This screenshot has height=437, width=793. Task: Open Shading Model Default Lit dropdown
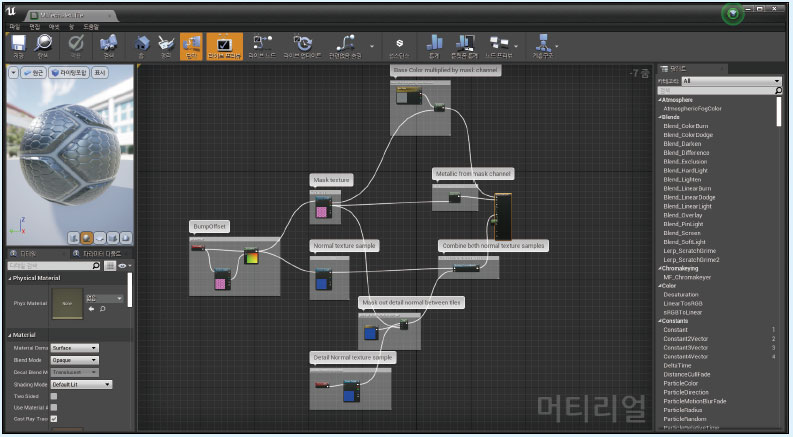click(81, 384)
